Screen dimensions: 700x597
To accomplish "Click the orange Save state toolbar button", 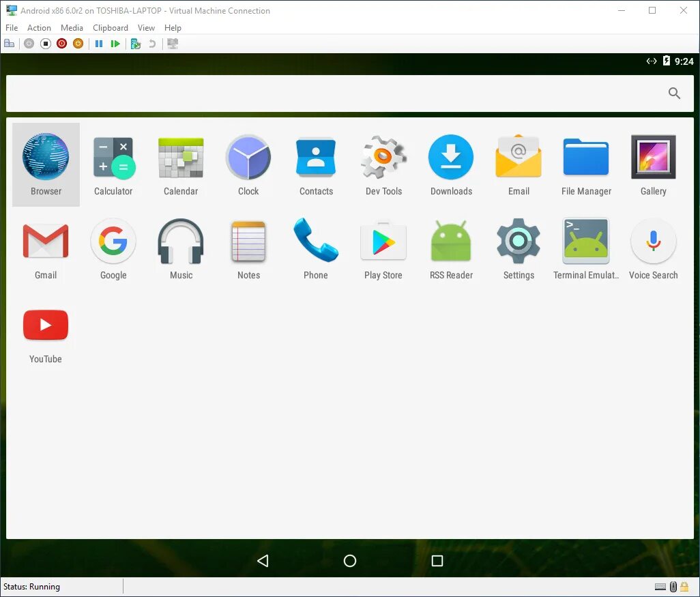I will (x=78, y=43).
